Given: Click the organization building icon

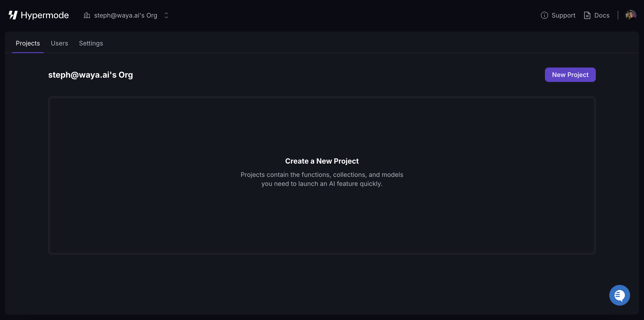Looking at the screenshot, I should click(x=86, y=15).
